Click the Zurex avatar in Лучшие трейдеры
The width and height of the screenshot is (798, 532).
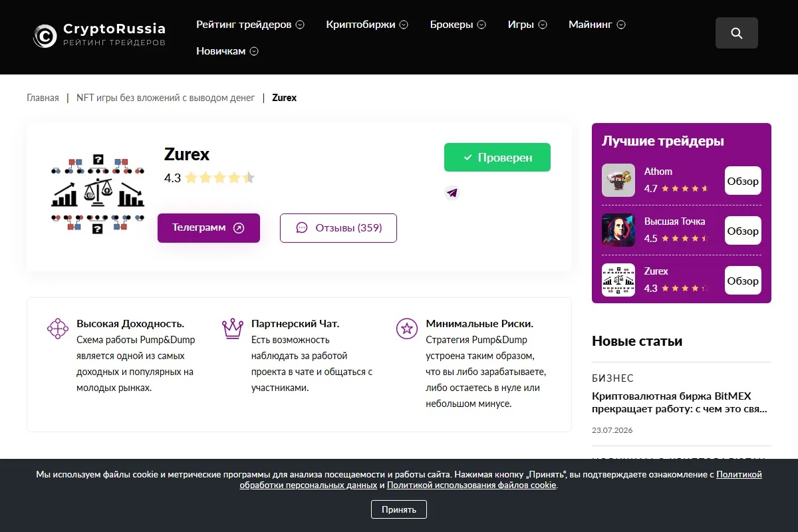tap(618, 280)
